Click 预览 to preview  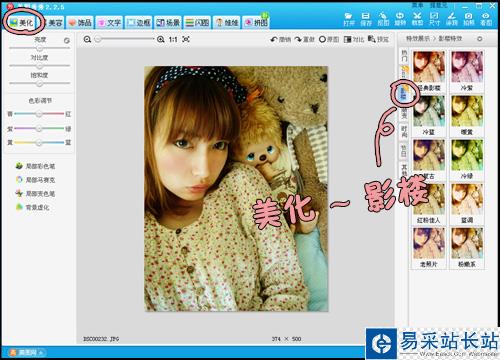378,39
